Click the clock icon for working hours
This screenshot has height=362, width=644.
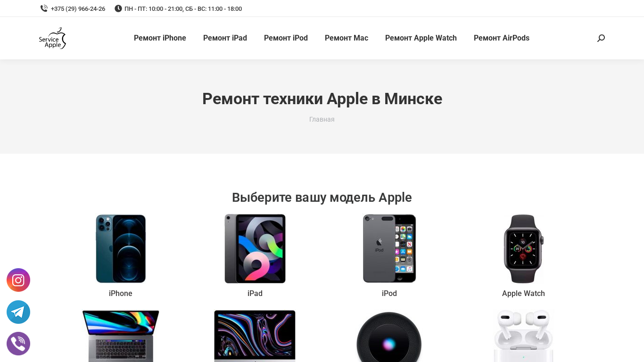pos(118,8)
